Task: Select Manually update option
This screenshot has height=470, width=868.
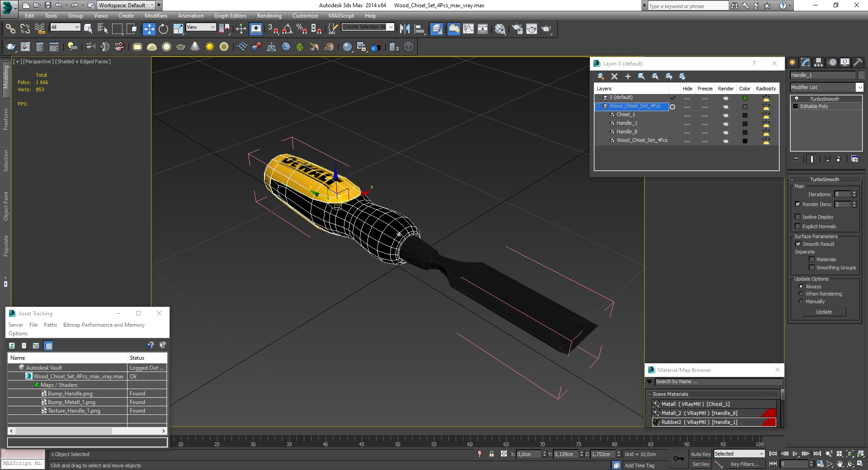Action: [x=801, y=301]
